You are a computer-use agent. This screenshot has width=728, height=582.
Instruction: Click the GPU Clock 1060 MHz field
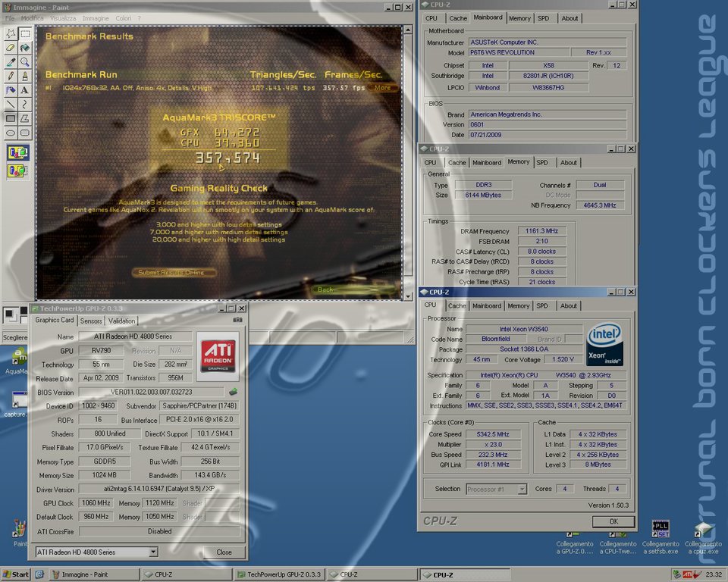click(x=96, y=502)
